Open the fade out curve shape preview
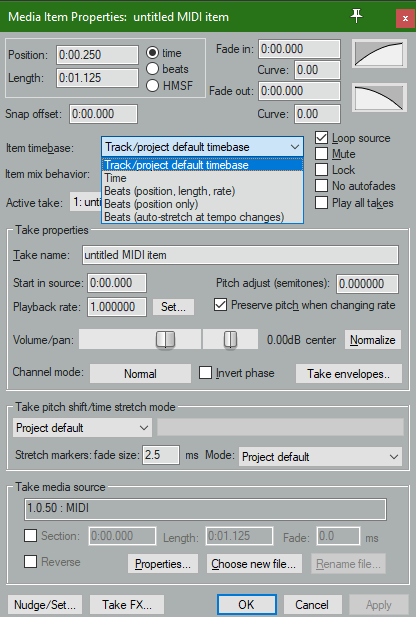 tap(379, 98)
